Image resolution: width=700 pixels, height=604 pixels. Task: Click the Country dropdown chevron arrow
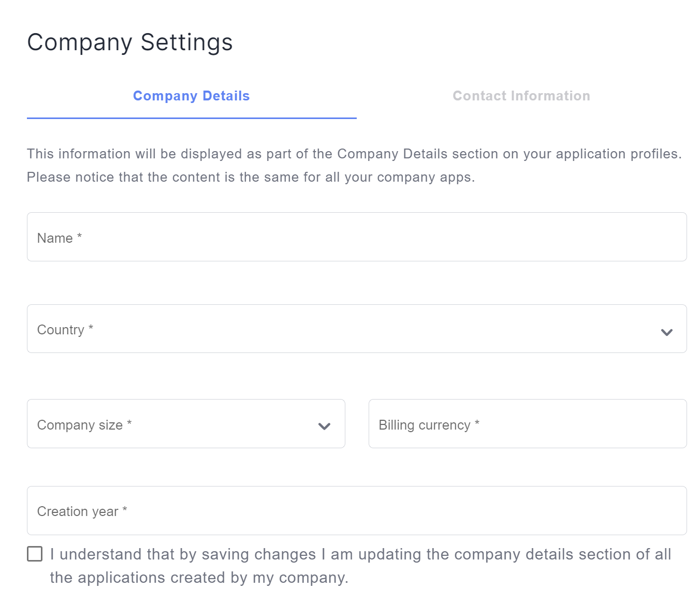click(x=666, y=332)
